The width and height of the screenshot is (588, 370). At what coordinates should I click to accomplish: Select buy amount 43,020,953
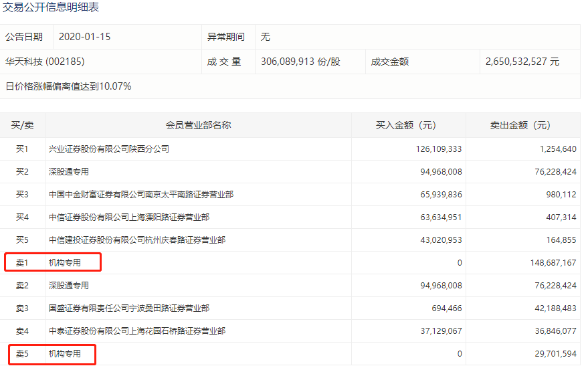click(x=441, y=240)
